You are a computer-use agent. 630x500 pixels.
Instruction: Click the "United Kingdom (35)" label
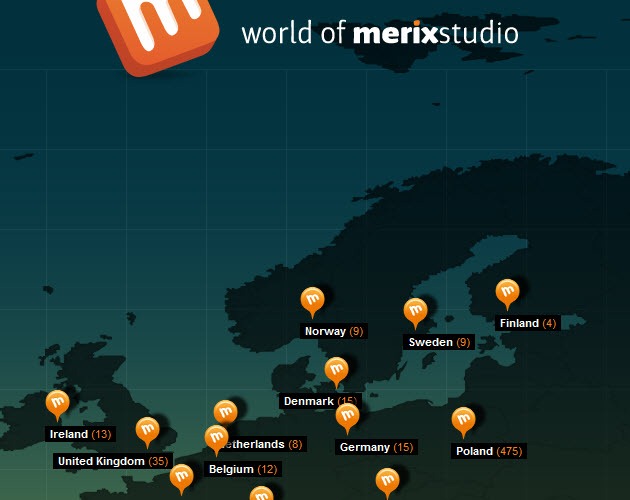(113, 461)
